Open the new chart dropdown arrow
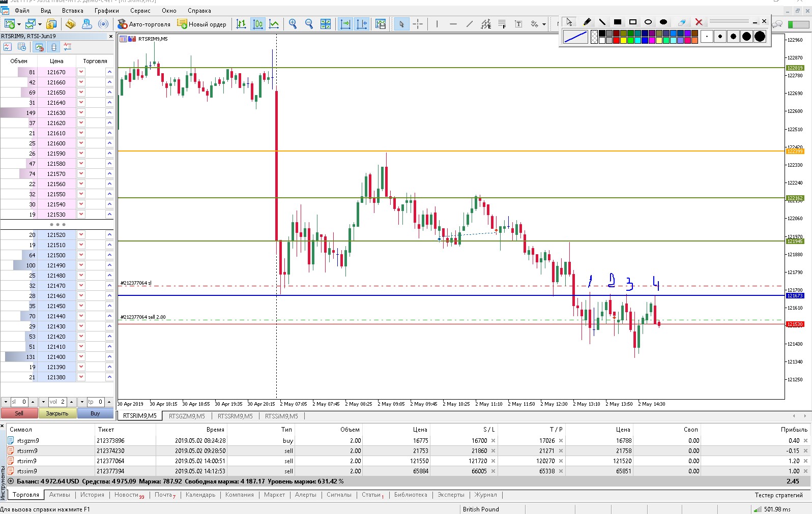 tap(19, 24)
